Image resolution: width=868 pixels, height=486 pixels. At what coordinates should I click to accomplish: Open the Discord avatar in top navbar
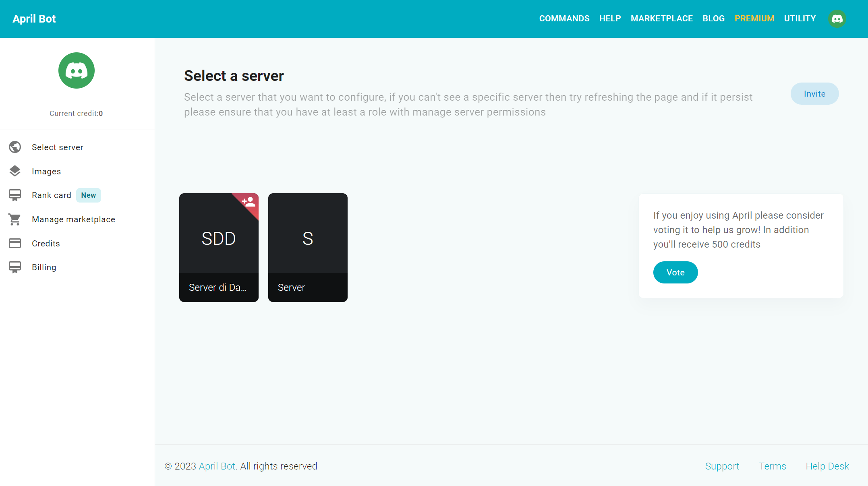[837, 19]
